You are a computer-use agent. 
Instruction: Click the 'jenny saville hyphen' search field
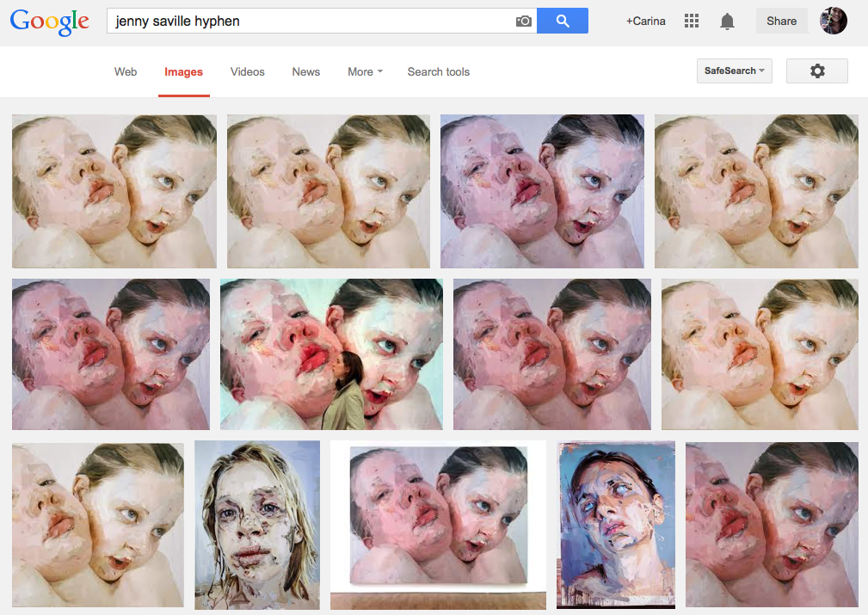(310, 22)
